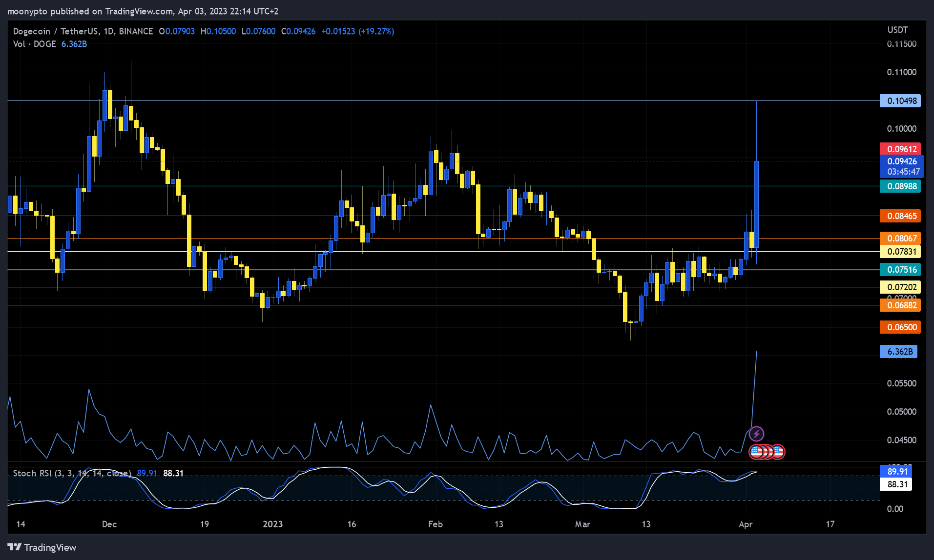Select the red 0.09612 price tag

click(x=900, y=149)
